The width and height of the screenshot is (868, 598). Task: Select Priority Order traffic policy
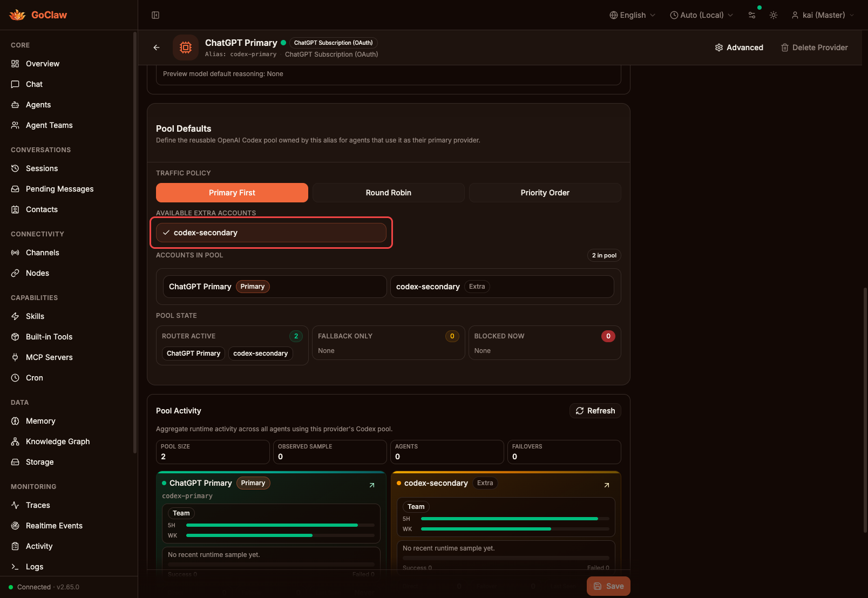pyautogui.click(x=545, y=193)
